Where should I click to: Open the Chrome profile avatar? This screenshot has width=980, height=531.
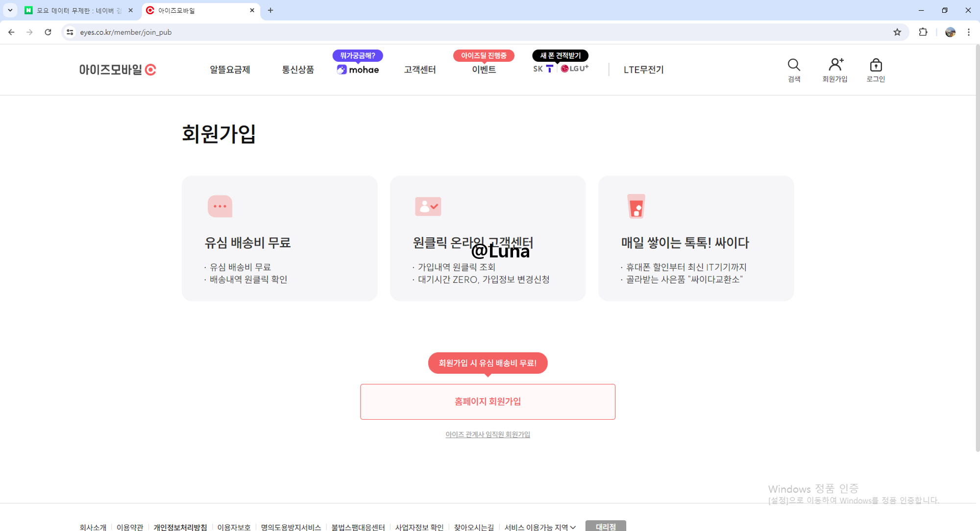click(950, 32)
